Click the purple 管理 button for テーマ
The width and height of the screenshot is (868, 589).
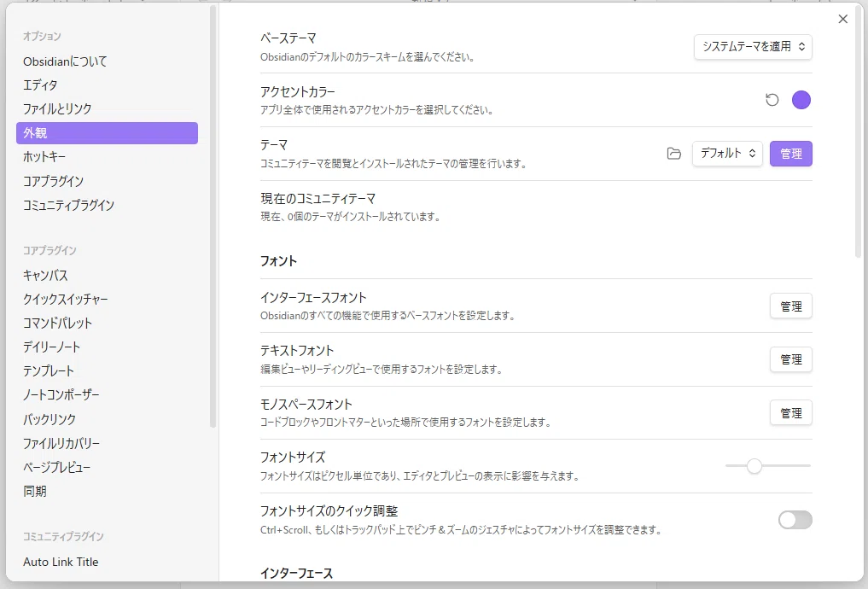coord(790,154)
